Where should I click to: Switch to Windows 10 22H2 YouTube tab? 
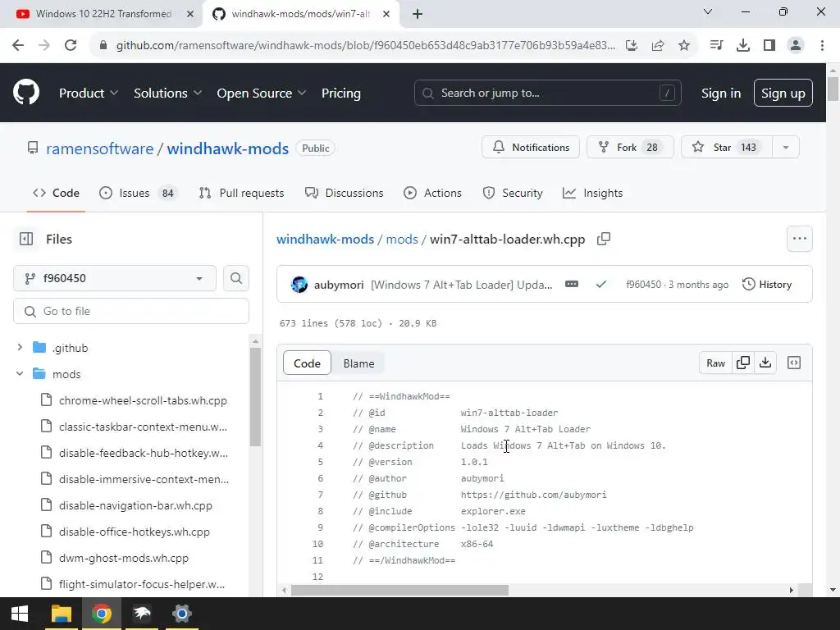point(102,14)
